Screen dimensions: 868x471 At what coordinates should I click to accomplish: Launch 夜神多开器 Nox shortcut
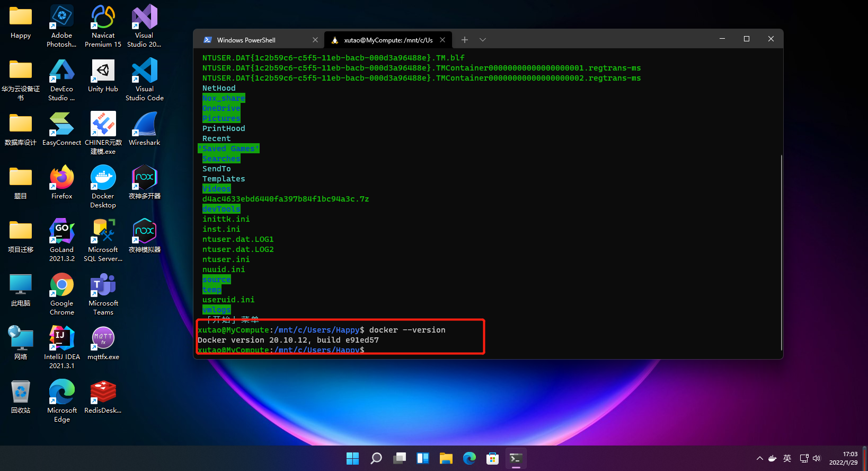pos(144,182)
